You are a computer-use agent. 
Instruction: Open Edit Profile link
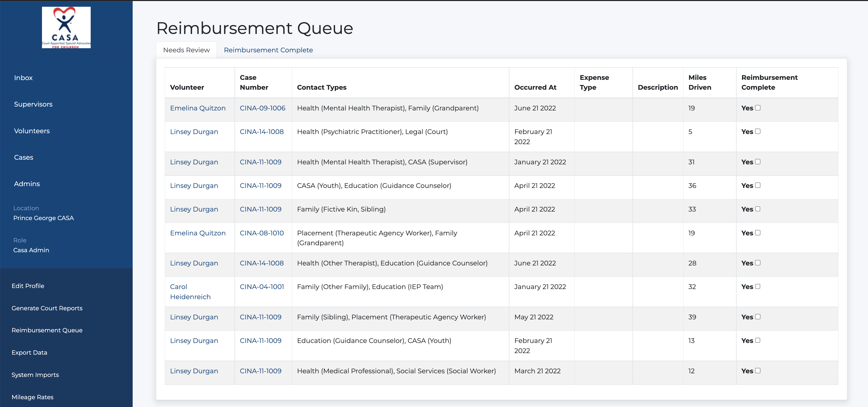point(28,286)
